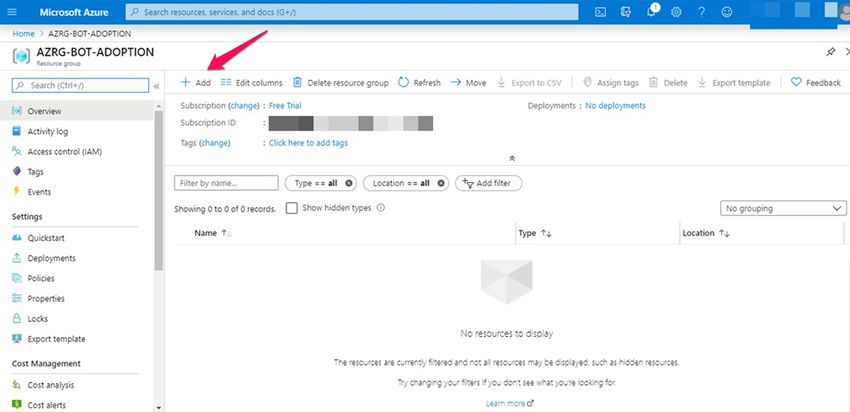Viewport: 850px width, 412px height.
Task: Click toolbar Export template
Action: (734, 82)
